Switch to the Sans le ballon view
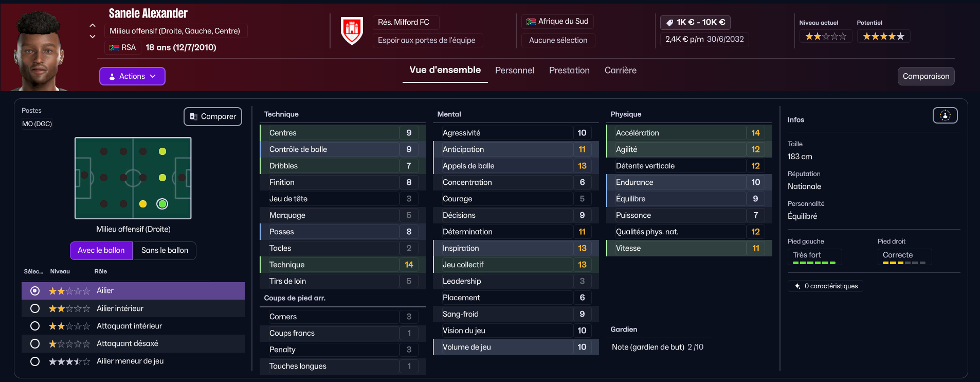The width and height of the screenshot is (980, 382). point(165,251)
